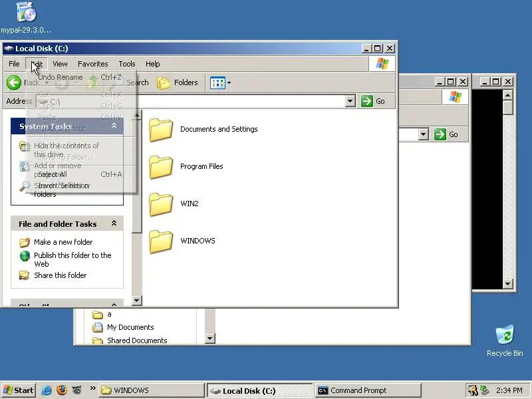Viewport: 532px width, 399px height.
Task: Click task pane scrollbar up arrow
Action: click(137, 115)
